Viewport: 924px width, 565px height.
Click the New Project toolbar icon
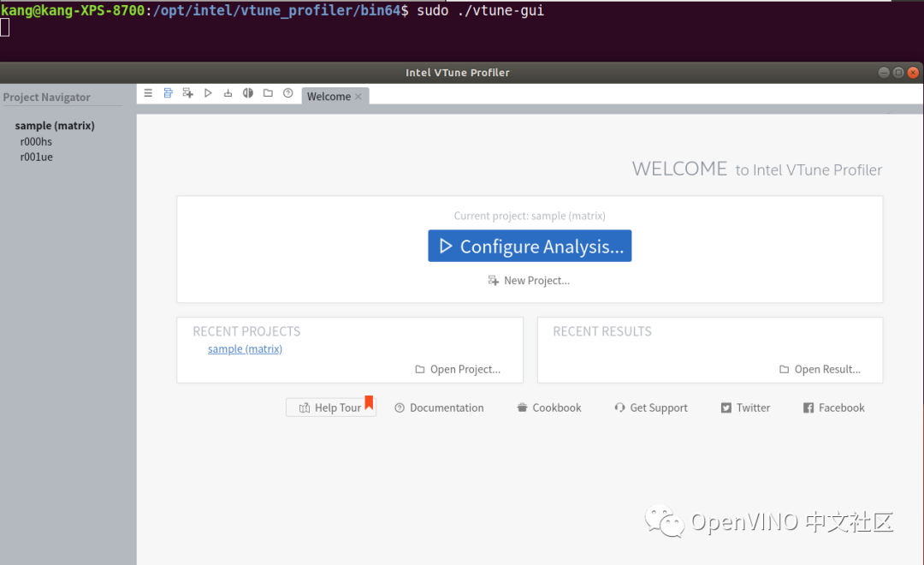tap(188, 93)
